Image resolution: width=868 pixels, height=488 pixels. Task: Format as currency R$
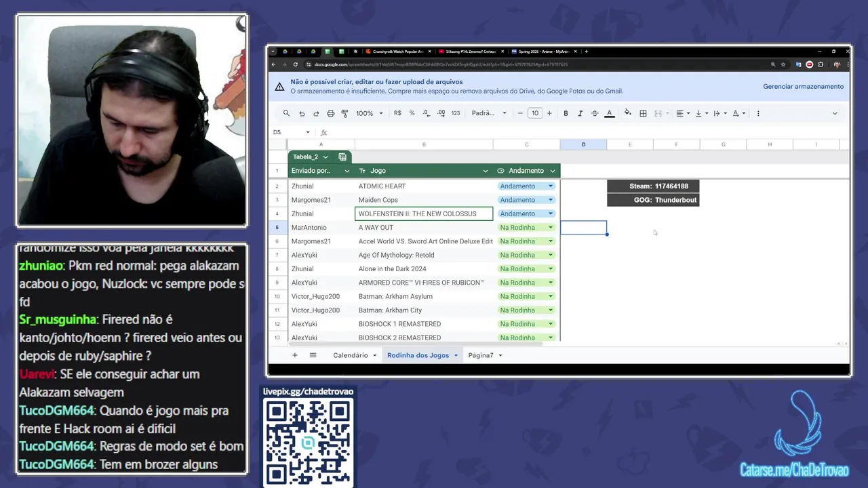[397, 113]
